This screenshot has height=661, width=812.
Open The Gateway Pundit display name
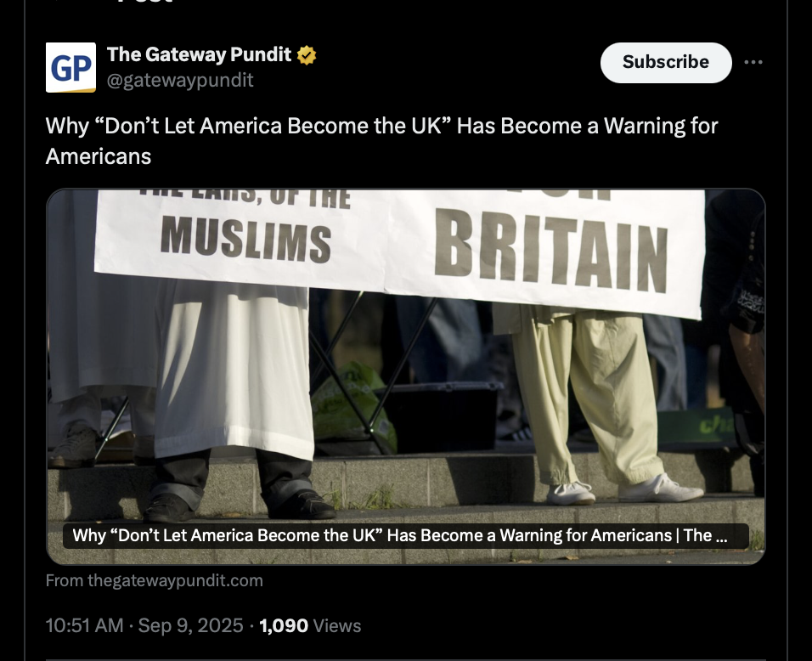click(200, 54)
